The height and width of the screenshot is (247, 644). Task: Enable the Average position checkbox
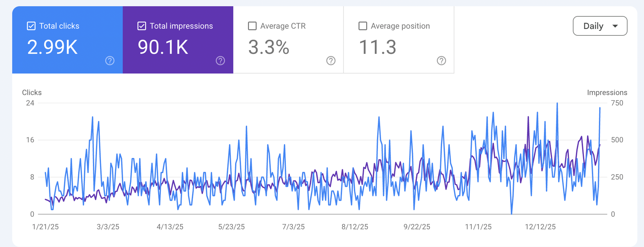363,26
